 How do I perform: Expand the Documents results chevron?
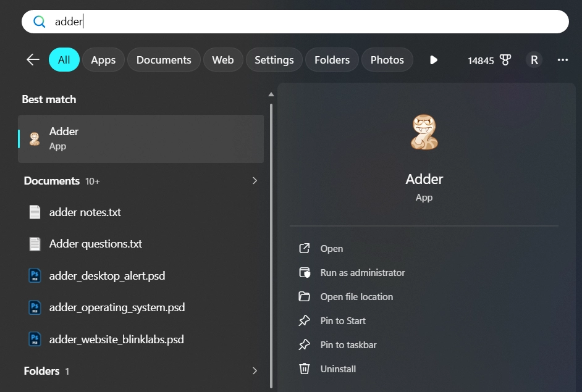tap(255, 181)
